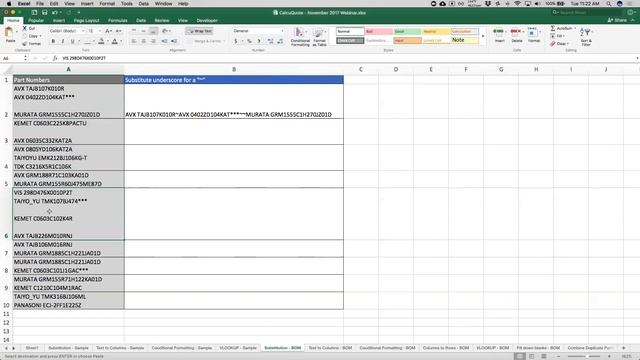
Task: Click inside the Search Sheet field
Action: [587, 13]
